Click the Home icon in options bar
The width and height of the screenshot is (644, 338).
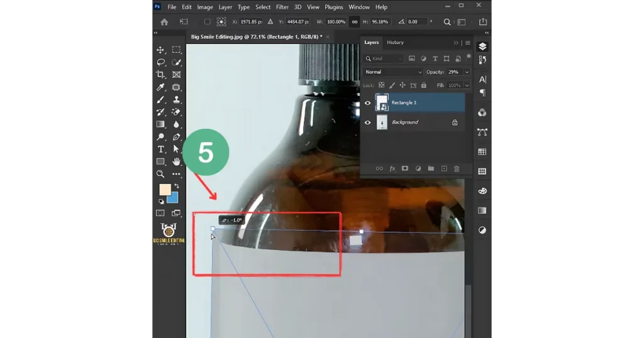pos(164,22)
